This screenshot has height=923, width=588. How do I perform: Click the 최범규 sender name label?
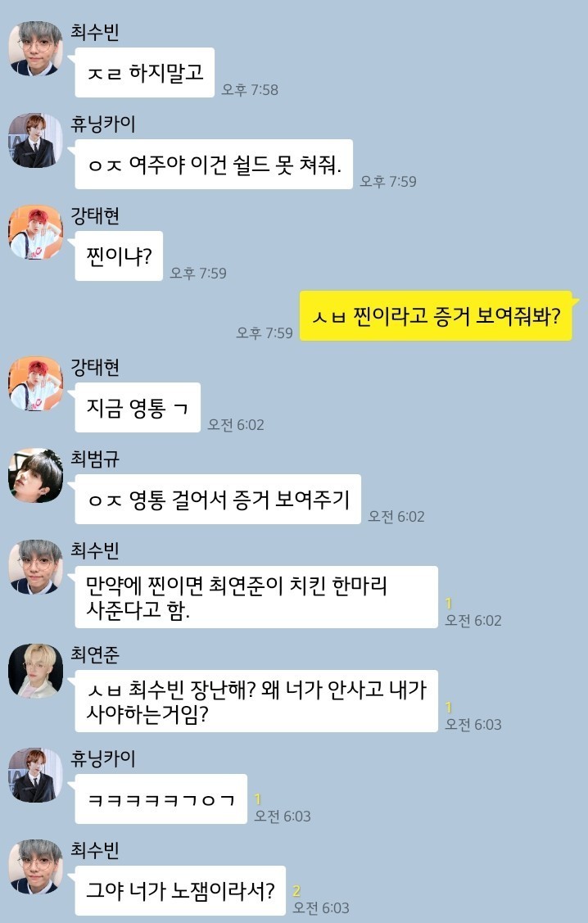pyautogui.click(x=95, y=459)
